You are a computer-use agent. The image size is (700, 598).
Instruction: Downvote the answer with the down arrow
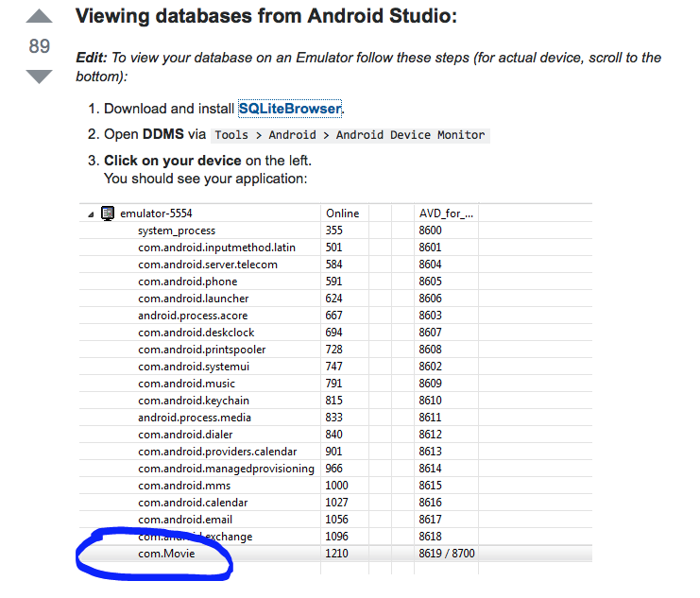pos(40,77)
